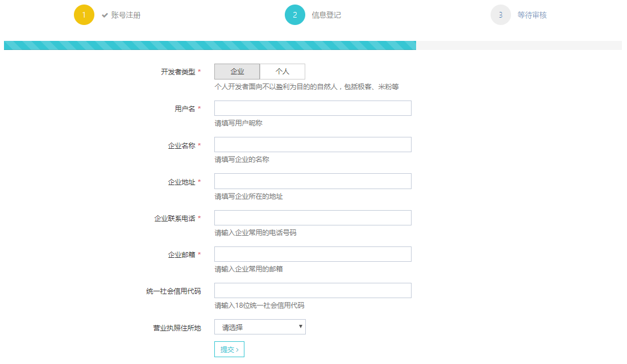Click the striped teal progress bar

210,45
